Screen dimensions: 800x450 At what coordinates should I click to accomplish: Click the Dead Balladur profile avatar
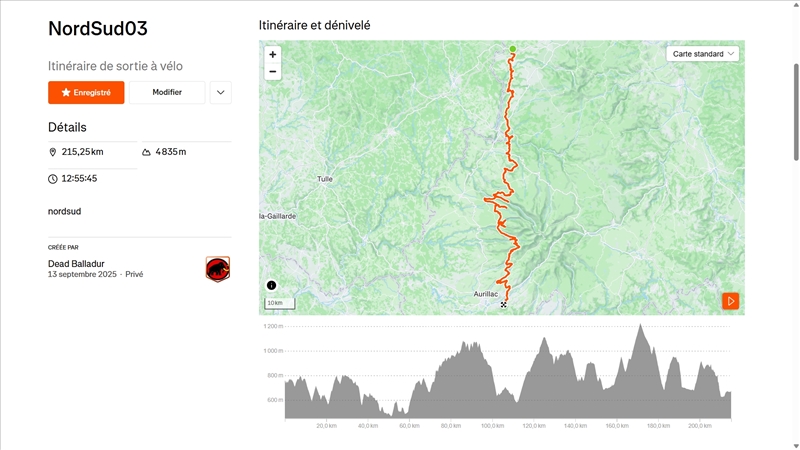tap(217, 268)
